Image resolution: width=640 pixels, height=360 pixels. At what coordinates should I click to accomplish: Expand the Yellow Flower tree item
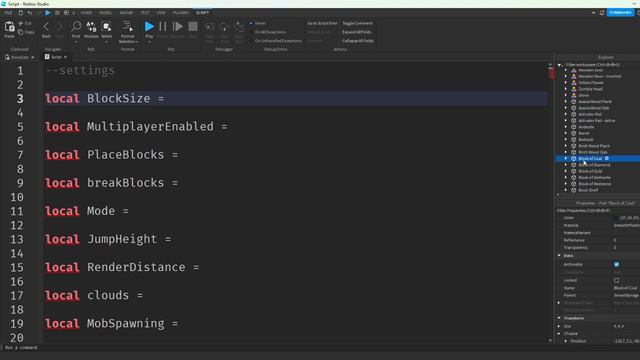[x=566, y=82]
